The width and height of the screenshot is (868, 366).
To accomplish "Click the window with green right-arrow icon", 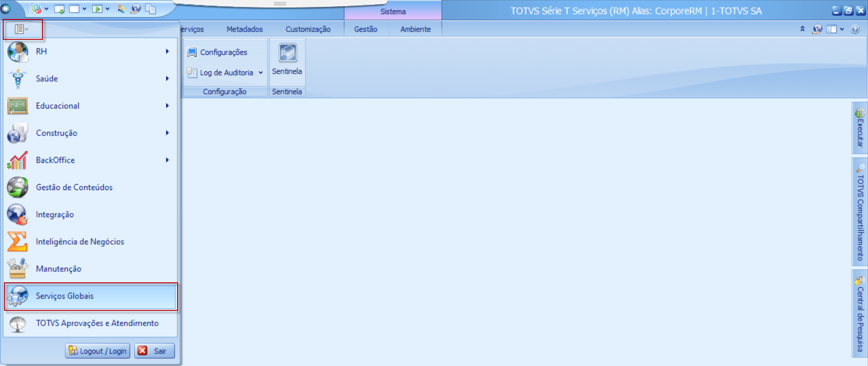I will 97,9.
